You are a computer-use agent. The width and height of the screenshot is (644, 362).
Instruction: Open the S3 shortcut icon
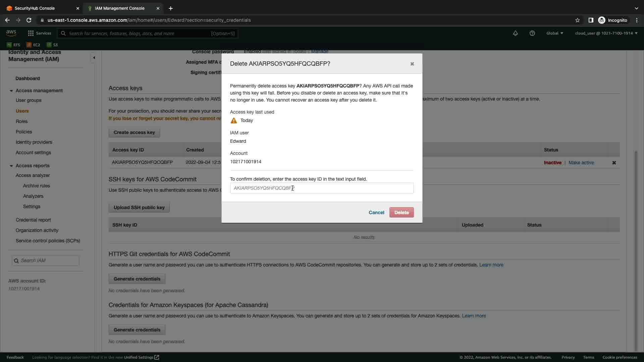pyautogui.click(x=52, y=45)
